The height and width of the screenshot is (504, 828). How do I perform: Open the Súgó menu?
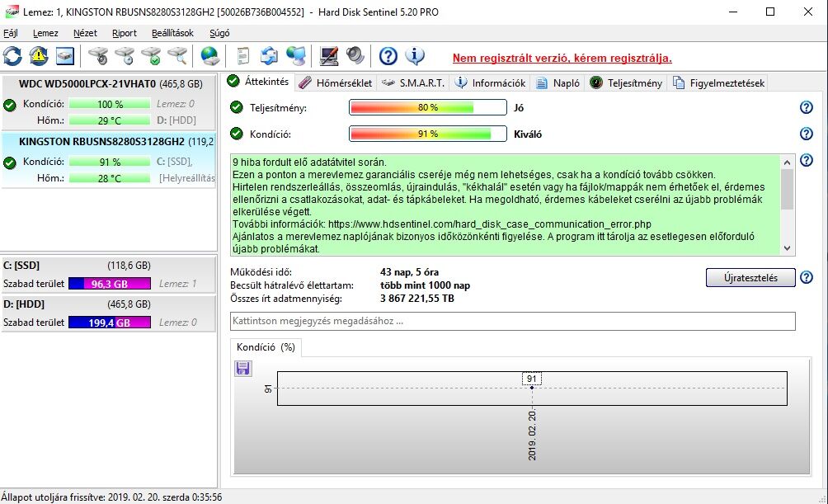pos(219,33)
